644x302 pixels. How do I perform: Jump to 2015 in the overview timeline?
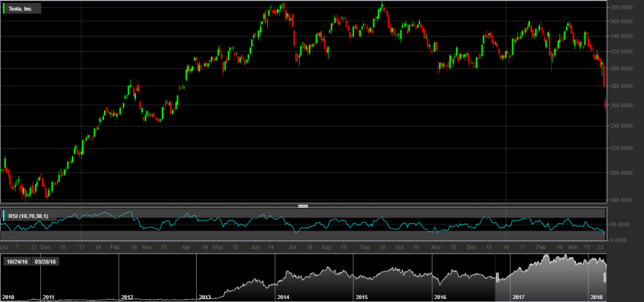click(x=362, y=297)
